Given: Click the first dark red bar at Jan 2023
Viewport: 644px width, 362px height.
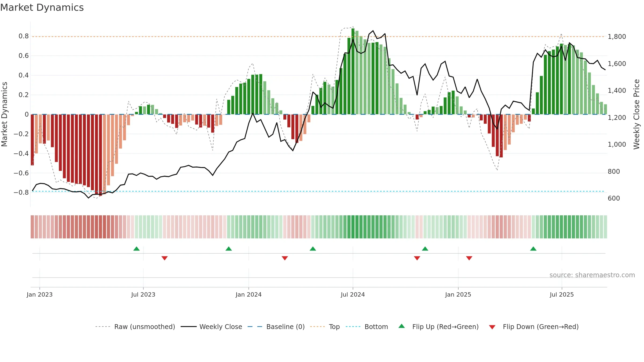Looking at the screenshot, I should tap(32, 140).
